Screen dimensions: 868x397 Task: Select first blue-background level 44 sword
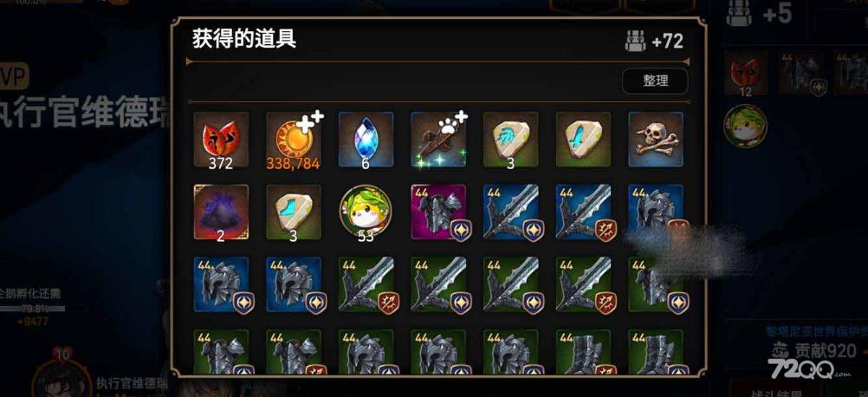click(511, 212)
